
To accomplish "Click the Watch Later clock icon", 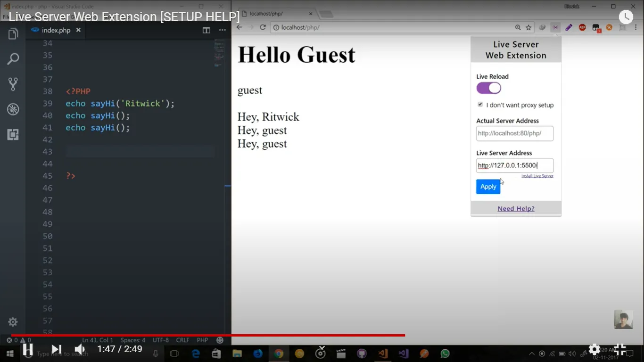I will (x=626, y=17).
